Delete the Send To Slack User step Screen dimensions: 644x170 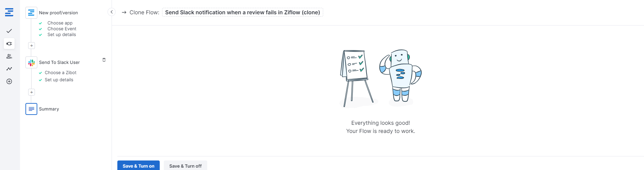104,60
